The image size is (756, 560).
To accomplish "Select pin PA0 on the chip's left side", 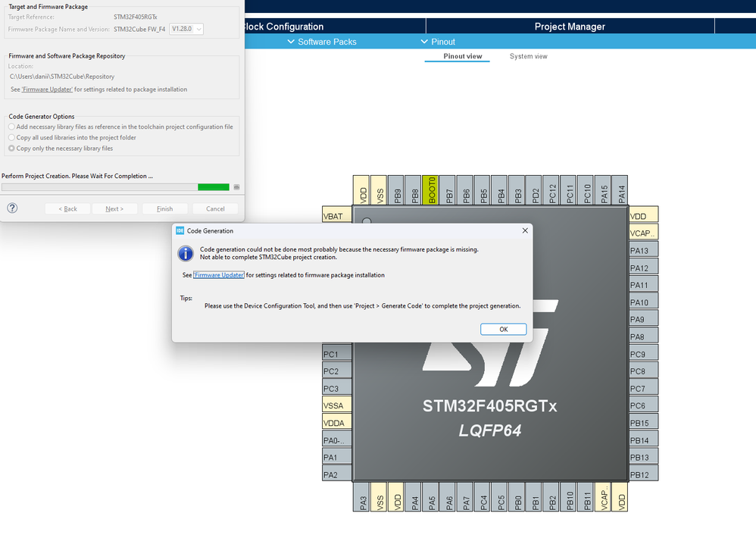I will pyautogui.click(x=337, y=440).
